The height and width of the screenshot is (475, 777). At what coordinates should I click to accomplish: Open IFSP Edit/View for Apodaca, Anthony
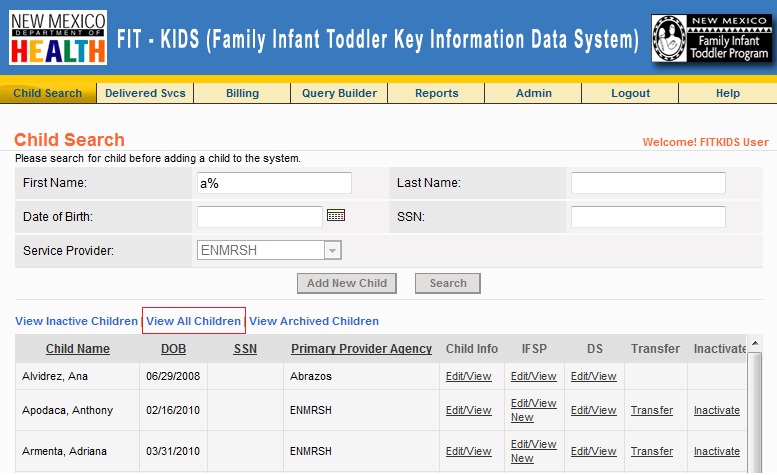(x=534, y=403)
